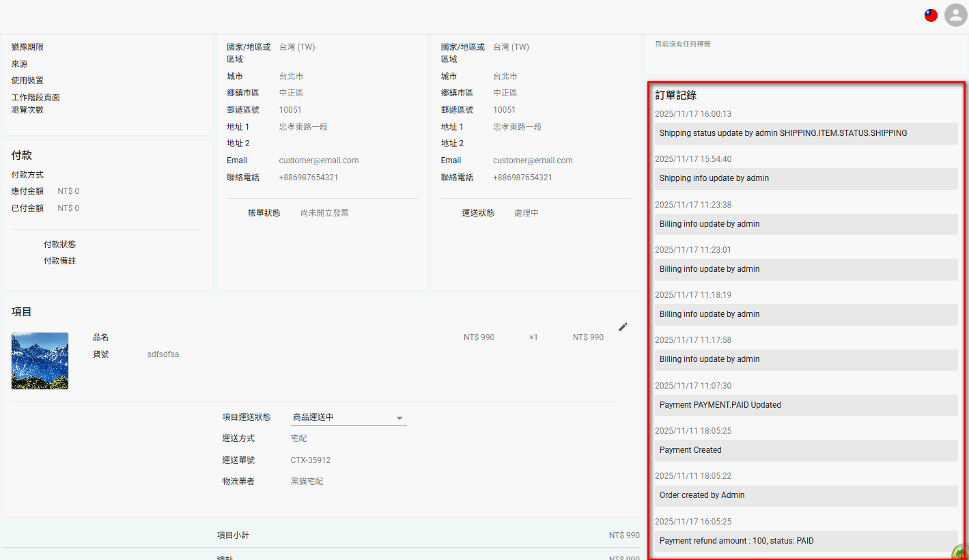Click the timestamp 2025/11/17 11:07:30
Image resolution: width=969 pixels, height=560 pixels.
pos(693,386)
